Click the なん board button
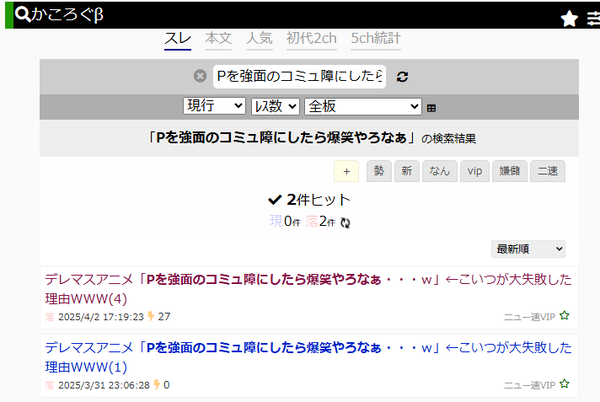This screenshot has height=402, width=600. click(x=440, y=171)
